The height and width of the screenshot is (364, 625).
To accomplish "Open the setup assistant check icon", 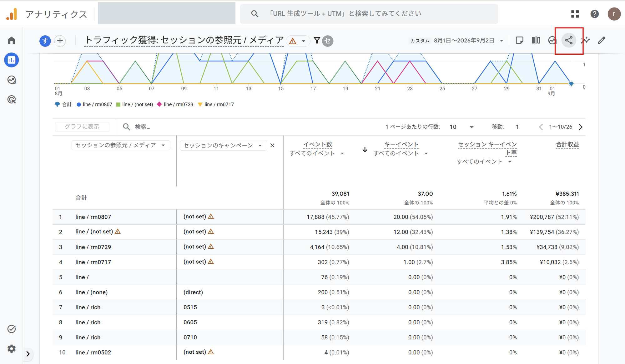I will [12, 329].
